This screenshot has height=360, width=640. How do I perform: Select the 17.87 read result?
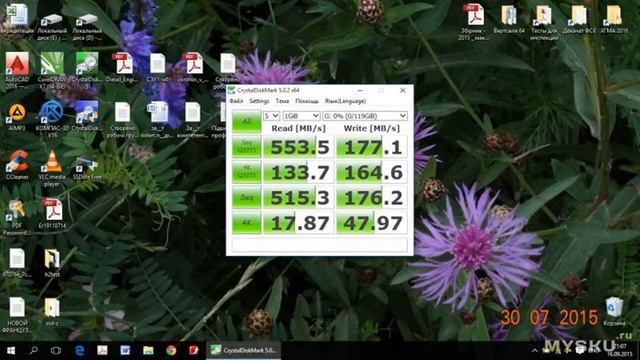click(299, 223)
